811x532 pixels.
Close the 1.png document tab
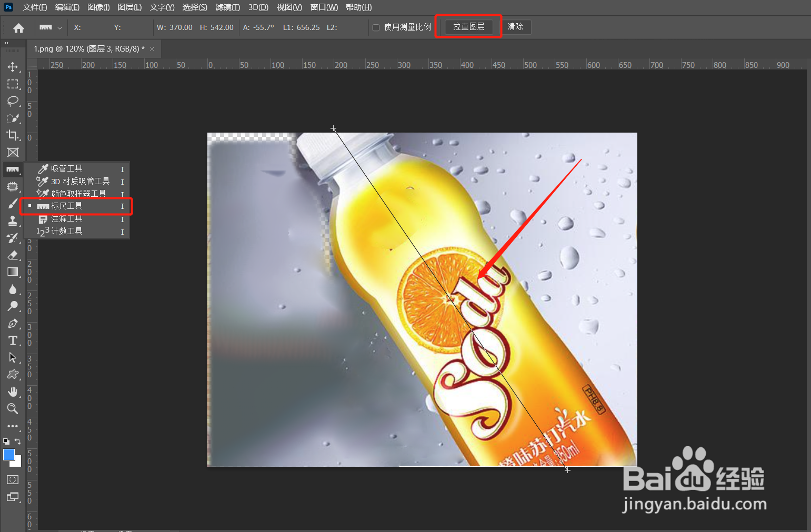tap(152, 49)
